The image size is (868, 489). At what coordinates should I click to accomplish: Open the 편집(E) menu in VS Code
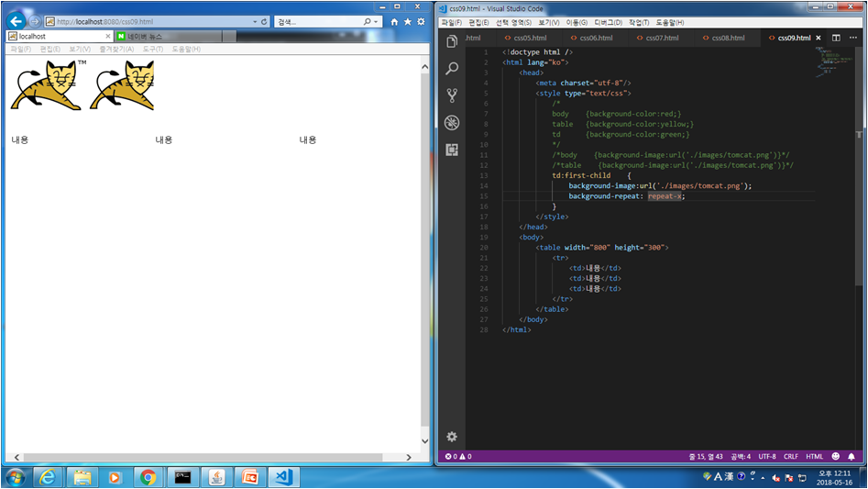tap(478, 23)
